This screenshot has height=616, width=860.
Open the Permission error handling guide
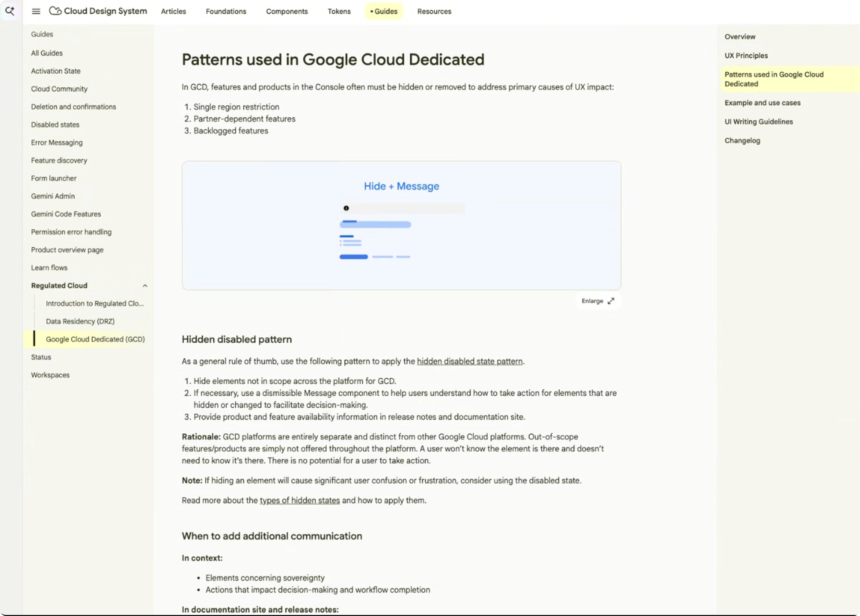[x=71, y=232]
